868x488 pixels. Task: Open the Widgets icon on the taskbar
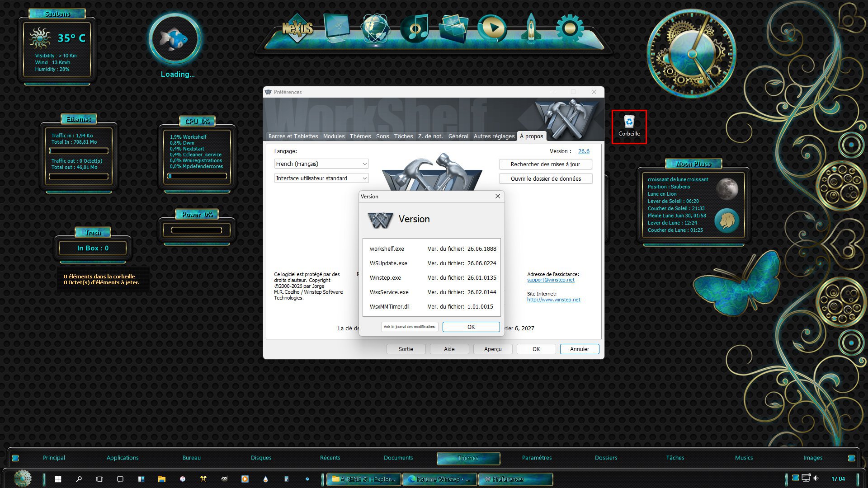pyautogui.click(x=141, y=479)
